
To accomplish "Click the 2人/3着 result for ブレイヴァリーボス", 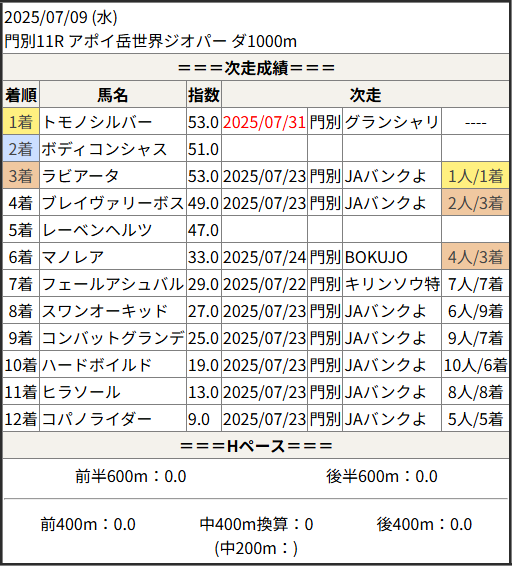I will point(475,203).
